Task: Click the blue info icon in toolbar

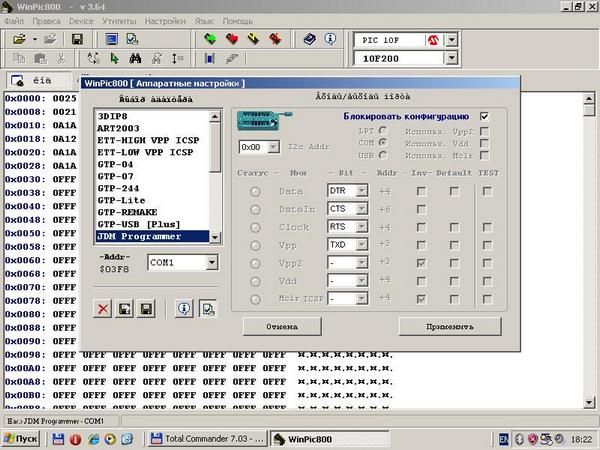Action: tap(330, 40)
